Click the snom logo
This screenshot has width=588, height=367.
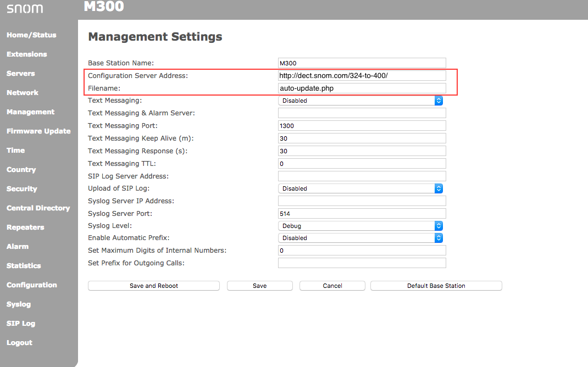(25, 8)
